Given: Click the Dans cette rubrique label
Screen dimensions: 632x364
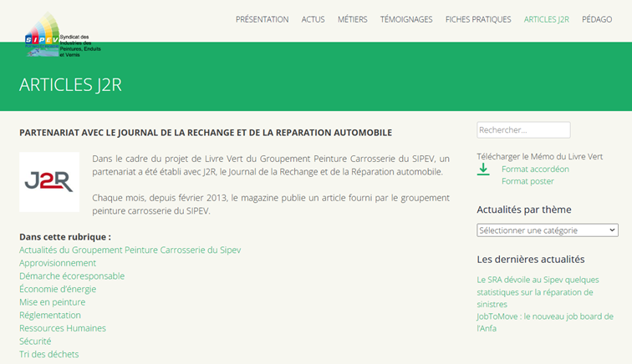Looking at the screenshot, I should tap(65, 237).
